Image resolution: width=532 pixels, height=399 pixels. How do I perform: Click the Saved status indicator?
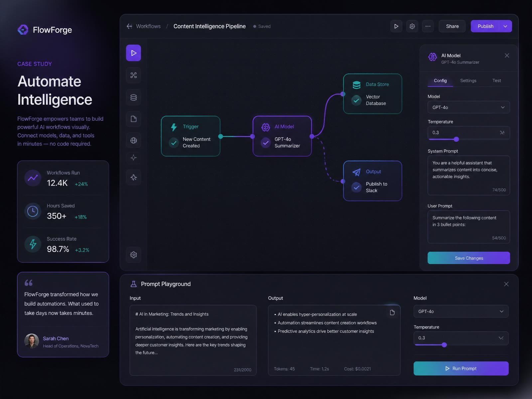pos(262,26)
